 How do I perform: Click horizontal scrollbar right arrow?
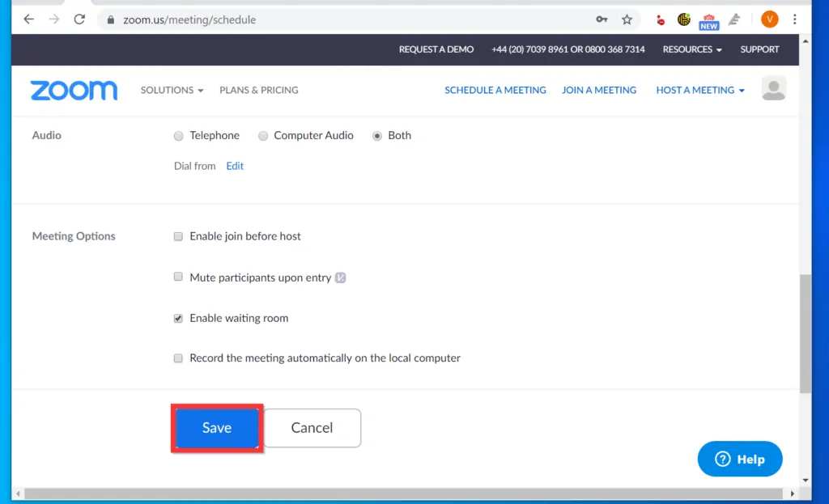click(792, 493)
